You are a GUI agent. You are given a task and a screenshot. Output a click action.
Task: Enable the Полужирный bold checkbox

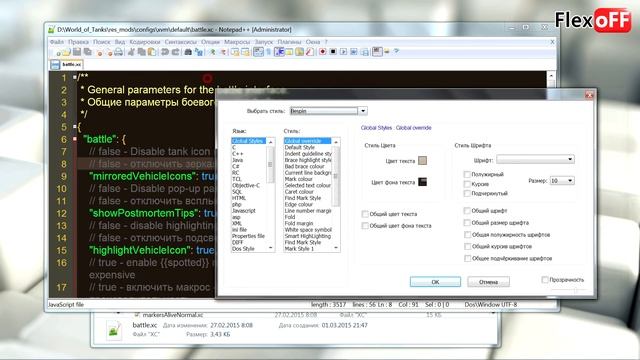tap(467, 174)
